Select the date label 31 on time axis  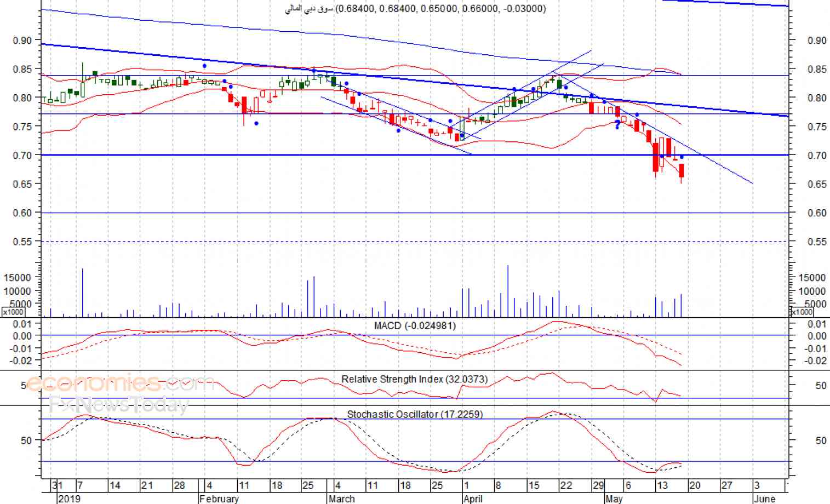point(57,485)
